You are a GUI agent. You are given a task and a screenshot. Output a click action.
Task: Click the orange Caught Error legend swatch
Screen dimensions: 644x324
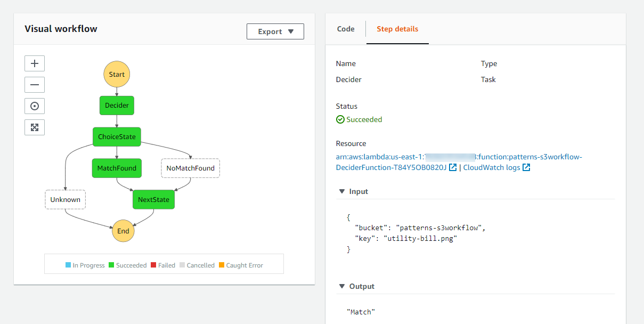pyautogui.click(x=222, y=265)
